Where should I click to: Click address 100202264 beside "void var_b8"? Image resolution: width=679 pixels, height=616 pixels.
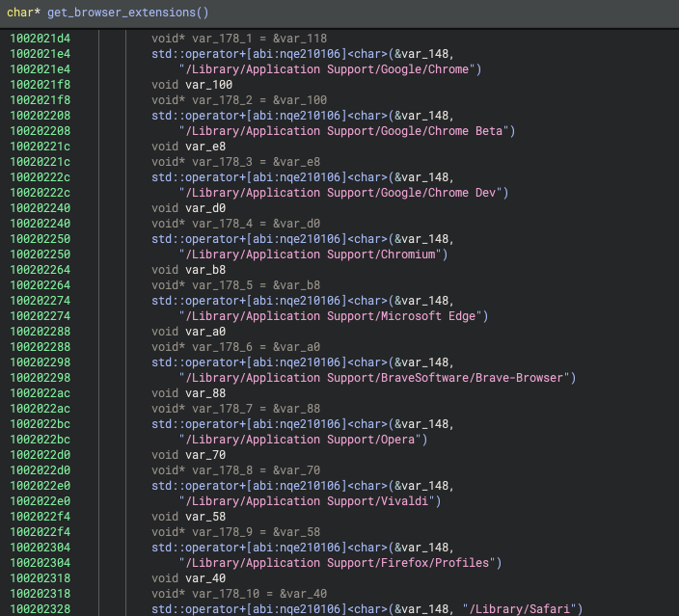tap(41, 270)
